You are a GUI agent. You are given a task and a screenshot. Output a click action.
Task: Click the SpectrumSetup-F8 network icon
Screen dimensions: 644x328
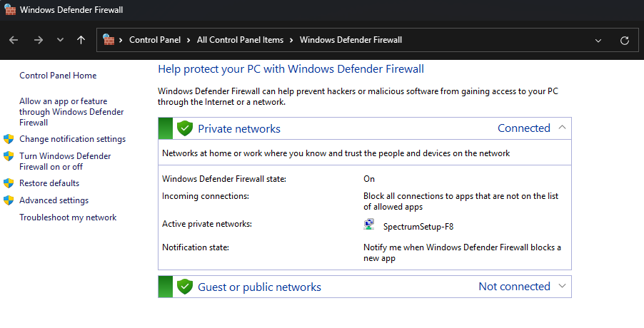(370, 225)
